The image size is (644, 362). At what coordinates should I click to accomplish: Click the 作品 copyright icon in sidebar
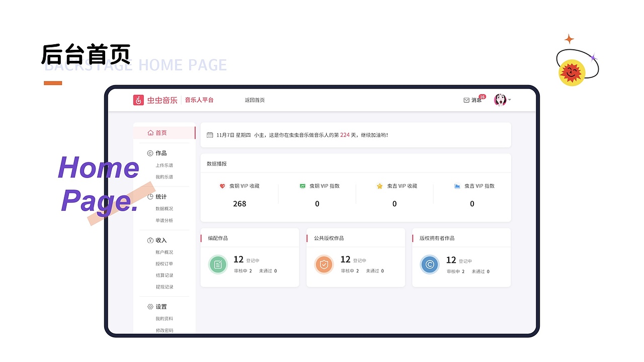coord(150,153)
